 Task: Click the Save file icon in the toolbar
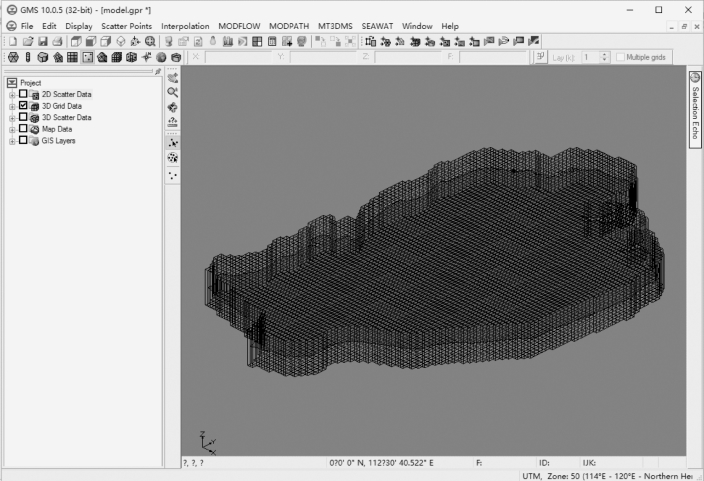tap(41, 41)
